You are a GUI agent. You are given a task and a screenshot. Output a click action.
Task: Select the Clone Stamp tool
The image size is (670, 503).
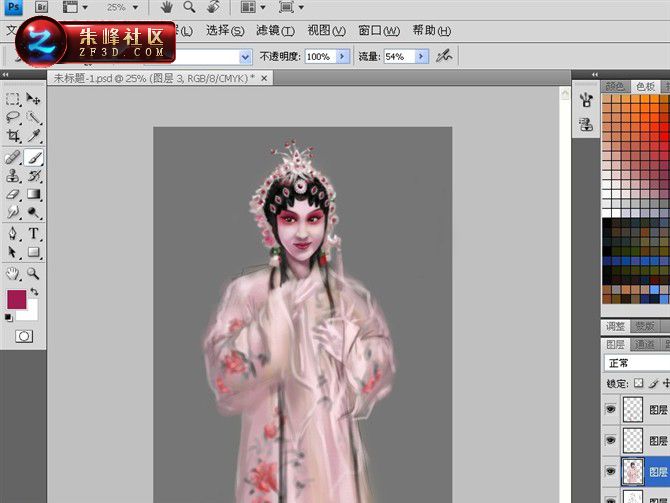tap(12, 176)
